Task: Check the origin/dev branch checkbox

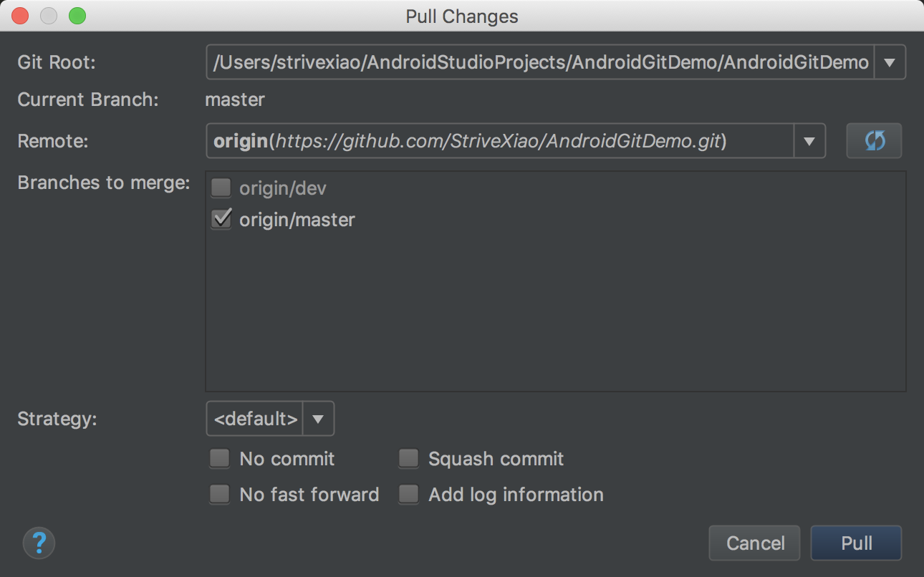Action: pos(221,188)
